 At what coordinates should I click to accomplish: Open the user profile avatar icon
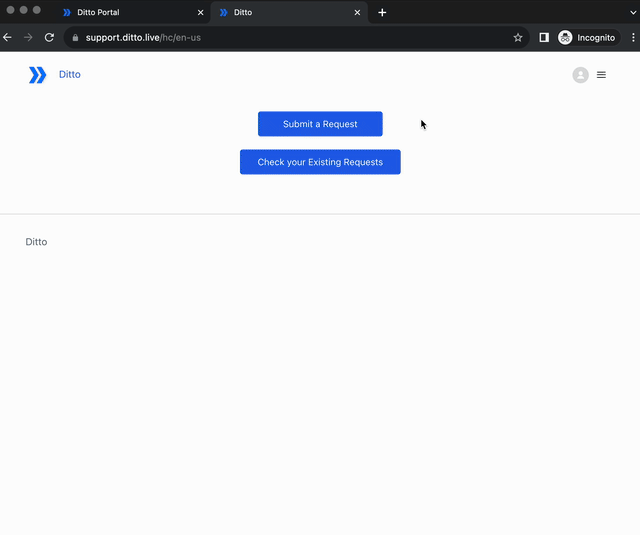(x=580, y=75)
